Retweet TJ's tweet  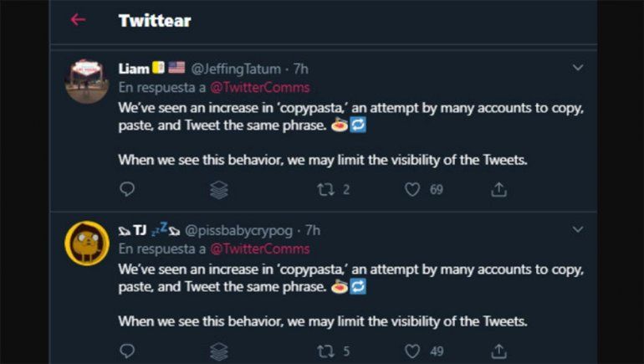coord(325,351)
